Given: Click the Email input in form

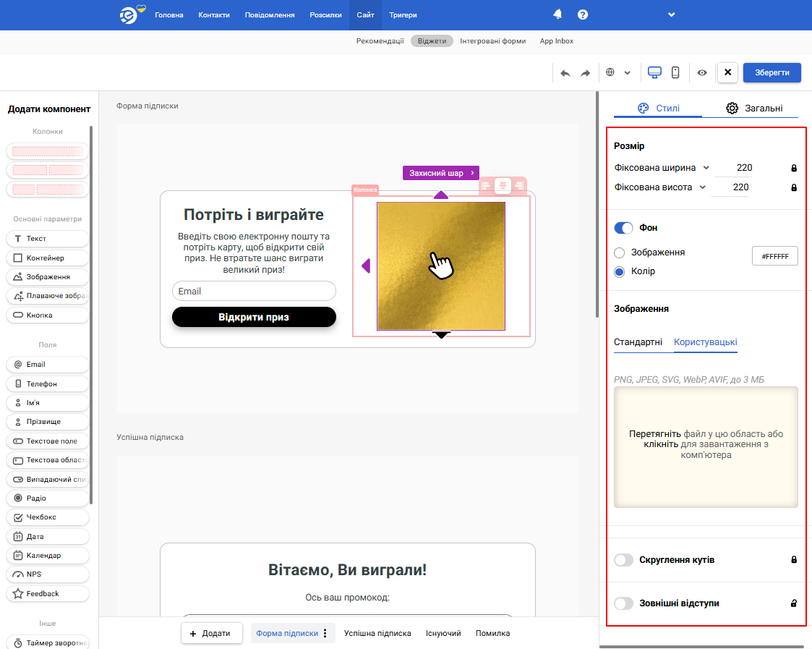Looking at the screenshot, I should (254, 292).
